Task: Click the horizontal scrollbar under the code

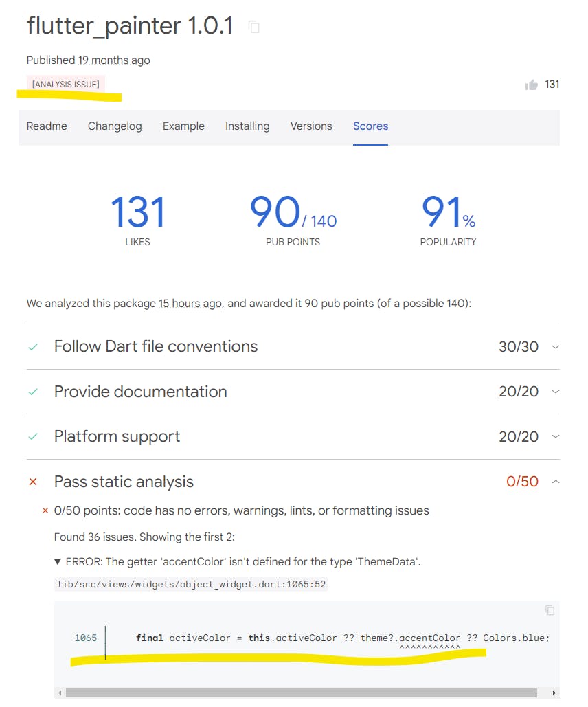Action: point(302,693)
